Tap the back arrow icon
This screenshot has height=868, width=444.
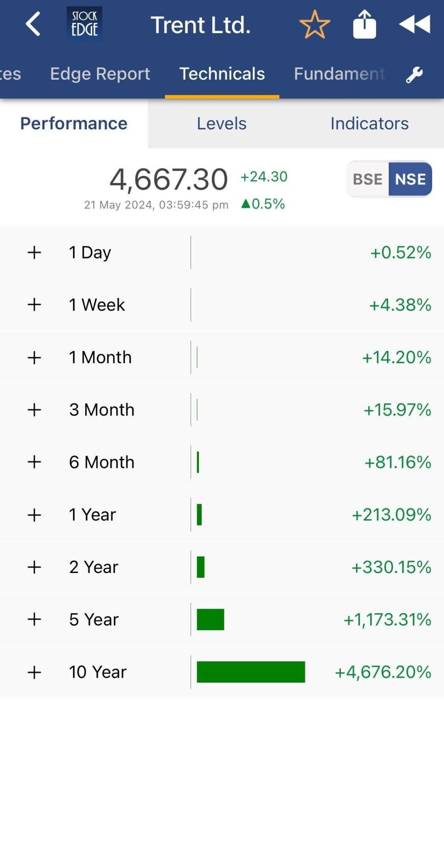coord(33,24)
